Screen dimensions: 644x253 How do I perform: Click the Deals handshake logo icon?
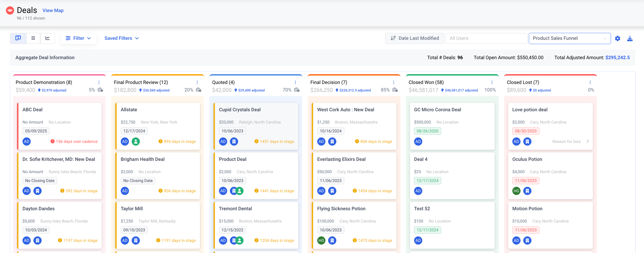[10, 11]
